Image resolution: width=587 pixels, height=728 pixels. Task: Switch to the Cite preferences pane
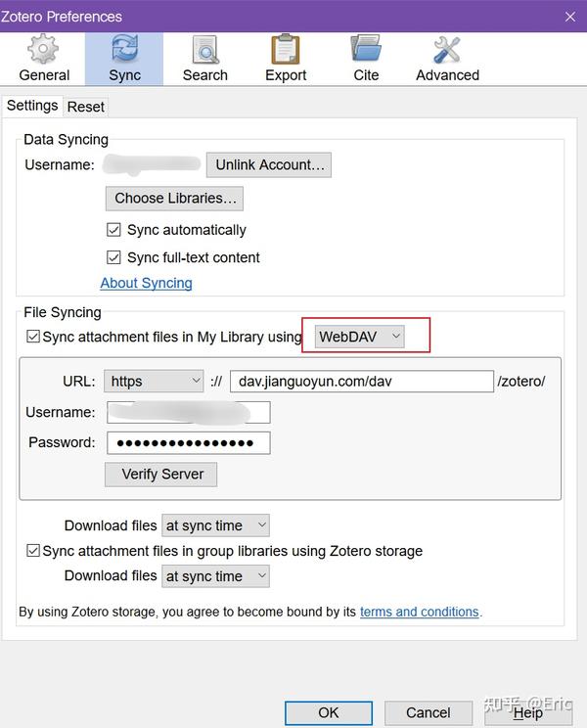point(366,59)
